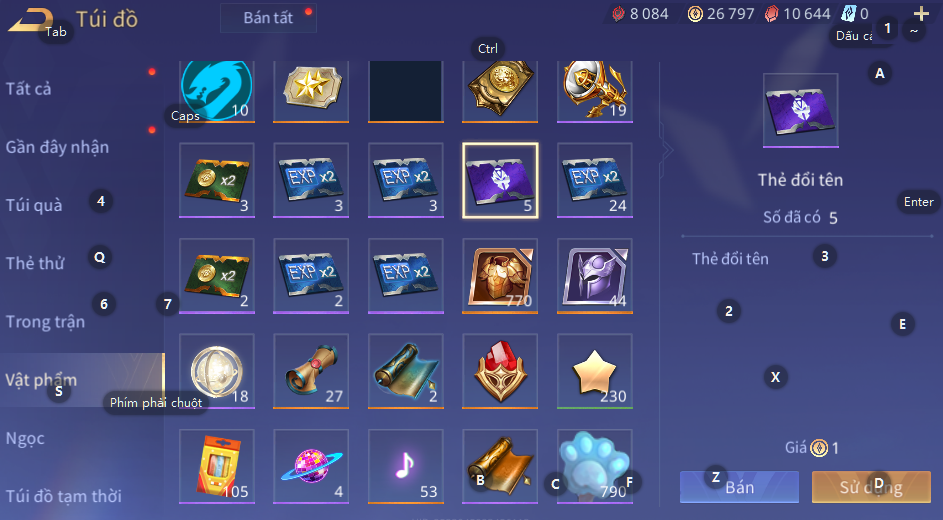Viewport: 943px width, 520px height.
Task: Select the EXP x2 card with 24
Action: point(595,180)
